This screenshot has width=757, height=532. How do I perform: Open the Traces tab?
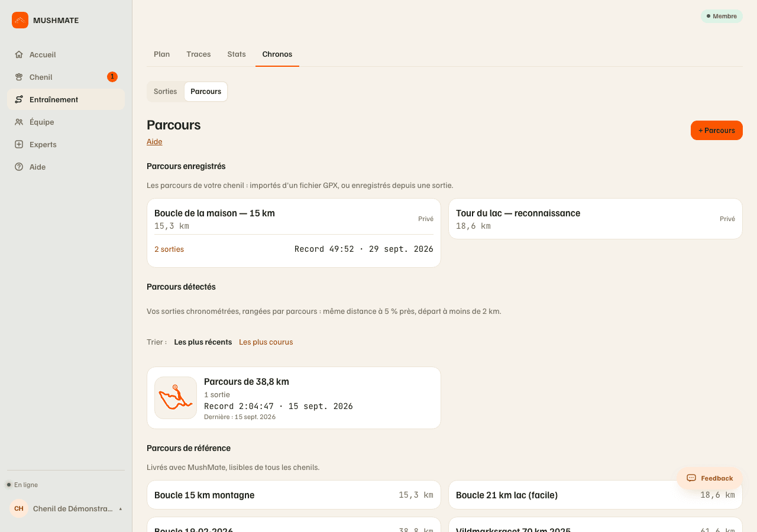[199, 54]
